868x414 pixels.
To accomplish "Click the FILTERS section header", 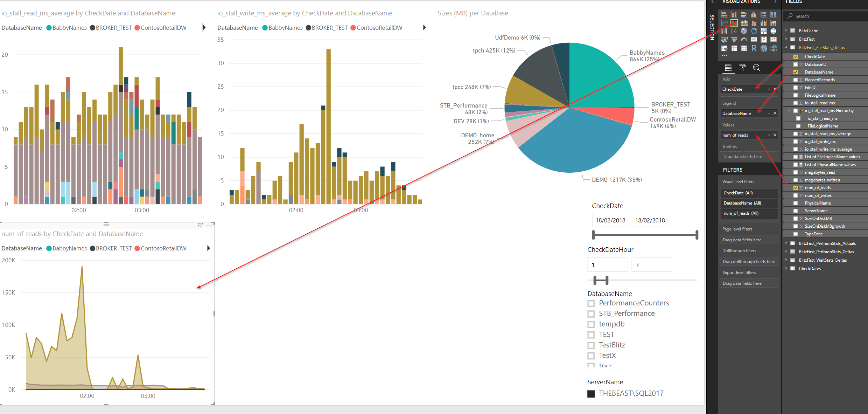I will pos(733,170).
